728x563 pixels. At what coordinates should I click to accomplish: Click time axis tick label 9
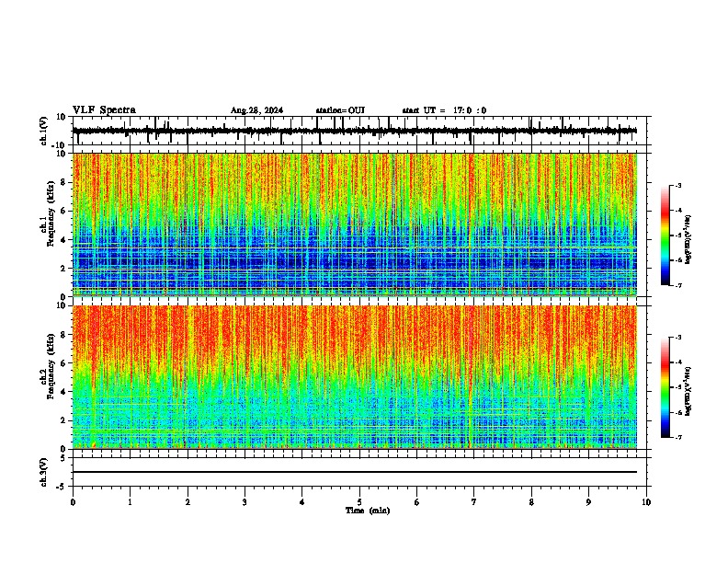click(x=588, y=502)
